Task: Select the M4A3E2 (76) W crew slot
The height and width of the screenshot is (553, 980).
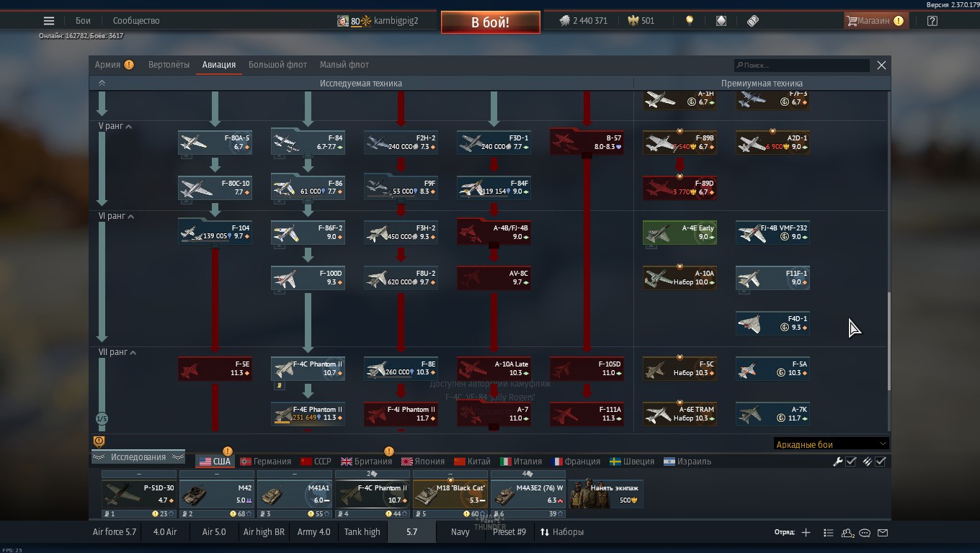Action: tap(528, 494)
